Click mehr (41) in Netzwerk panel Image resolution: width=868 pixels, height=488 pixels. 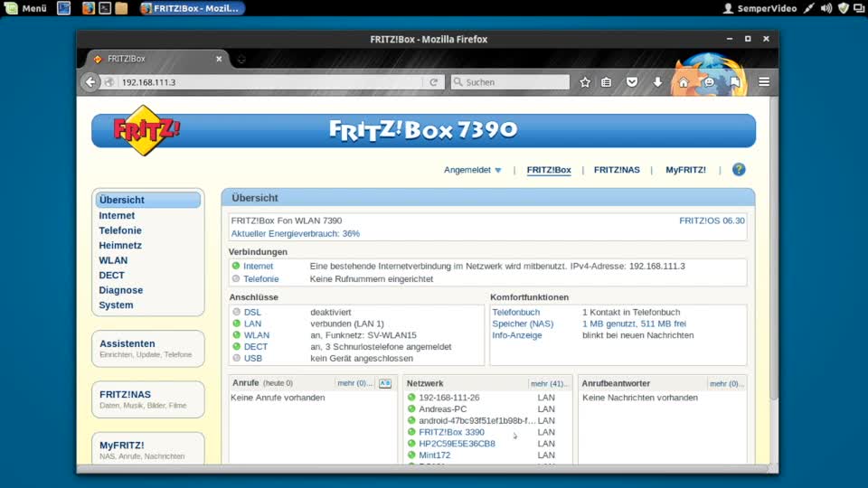click(549, 383)
